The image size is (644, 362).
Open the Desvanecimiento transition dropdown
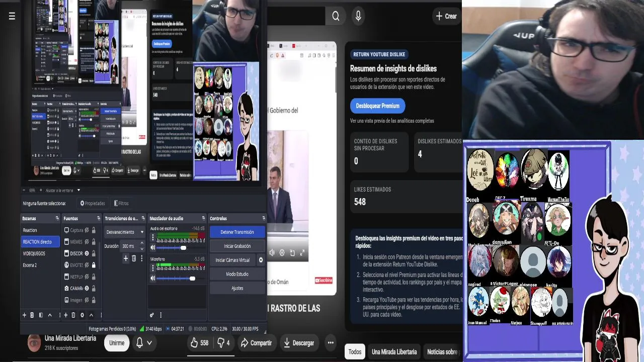coord(125,232)
